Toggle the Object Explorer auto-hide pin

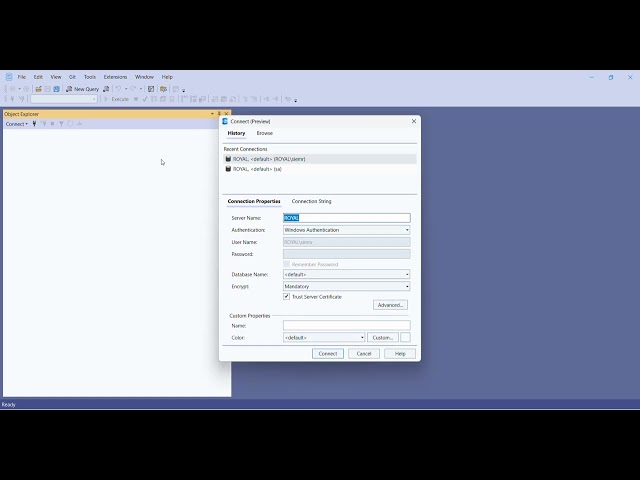click(219, 114)
